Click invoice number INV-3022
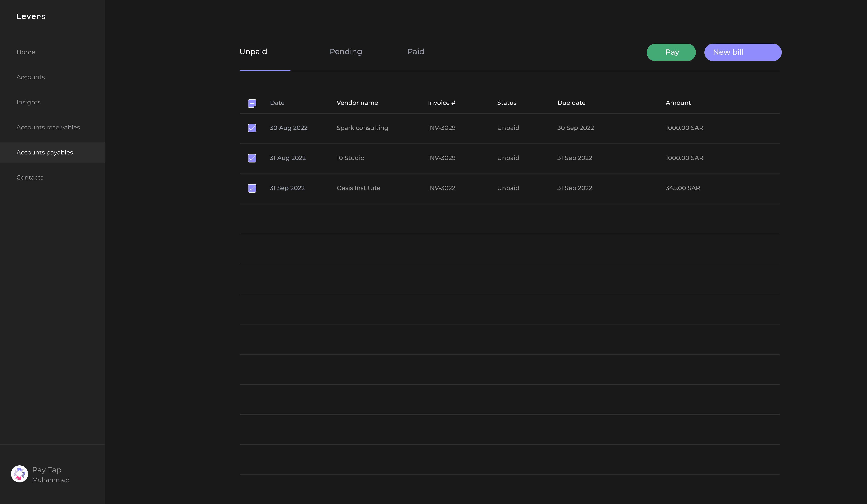 click(442, 188)
